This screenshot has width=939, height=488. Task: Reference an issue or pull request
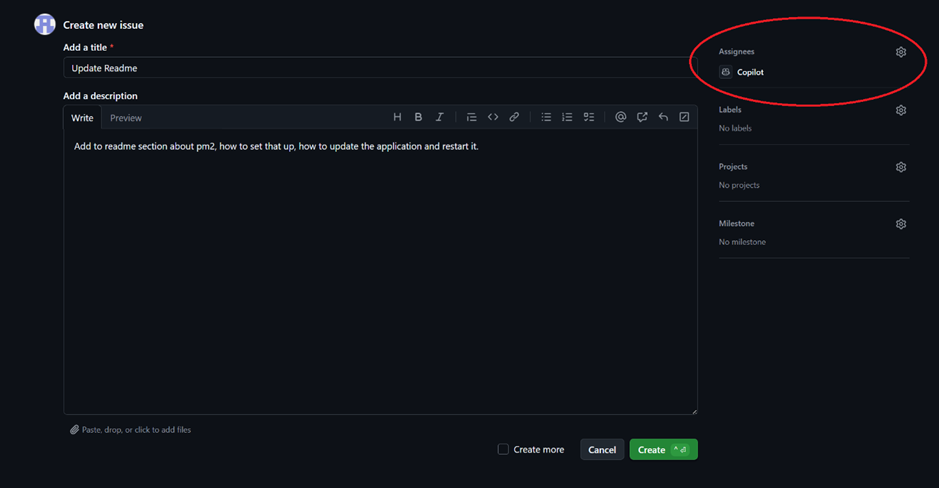click(642, 117)
